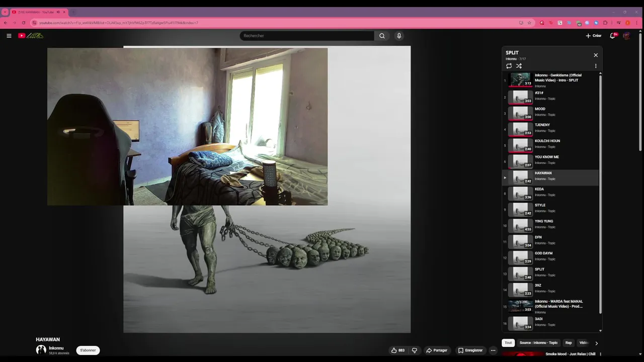This screenshot has width=644, height=362.
Task: Select the Source : Inkonnu - Topic chip
Action: click(x=538, y=343)
